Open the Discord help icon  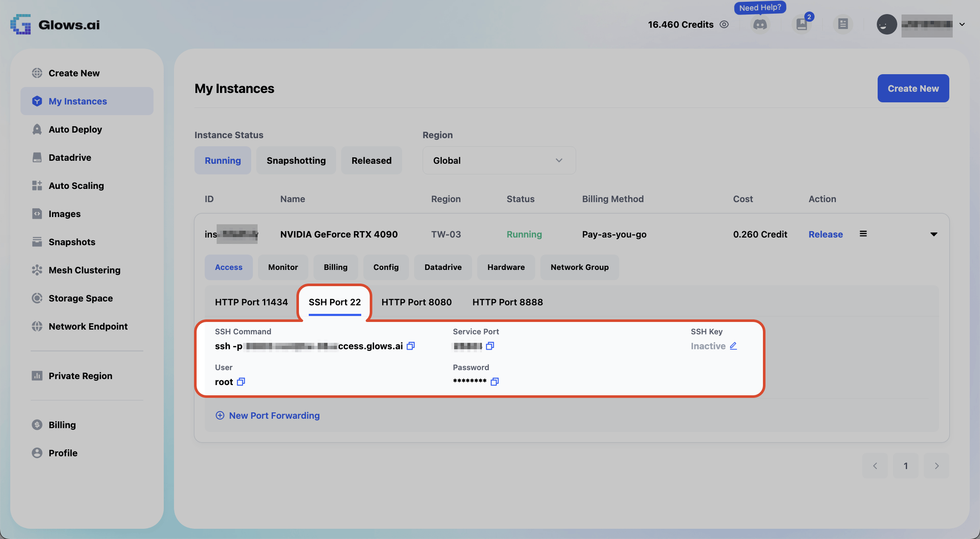coord(760,24)
